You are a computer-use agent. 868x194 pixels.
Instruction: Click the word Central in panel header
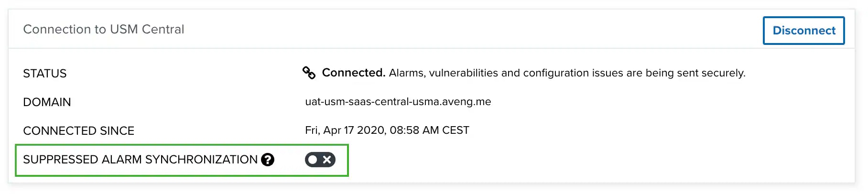click(163, 29)
